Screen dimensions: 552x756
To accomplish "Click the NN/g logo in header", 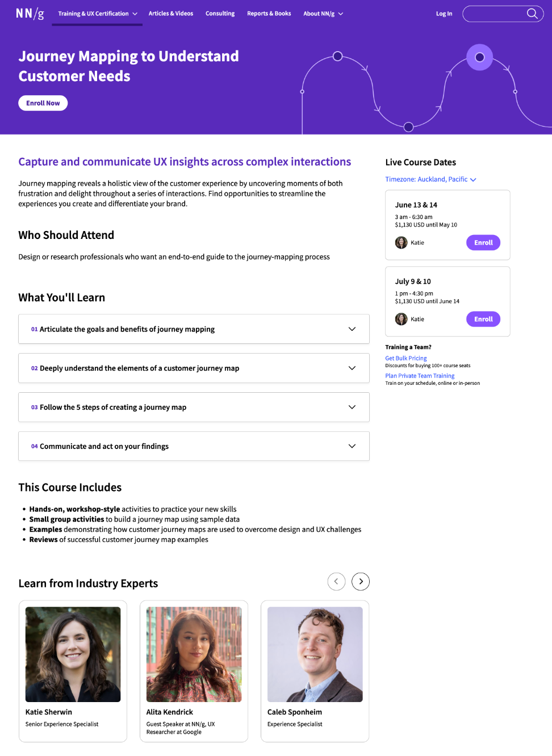I will click(x=30, y=14).
